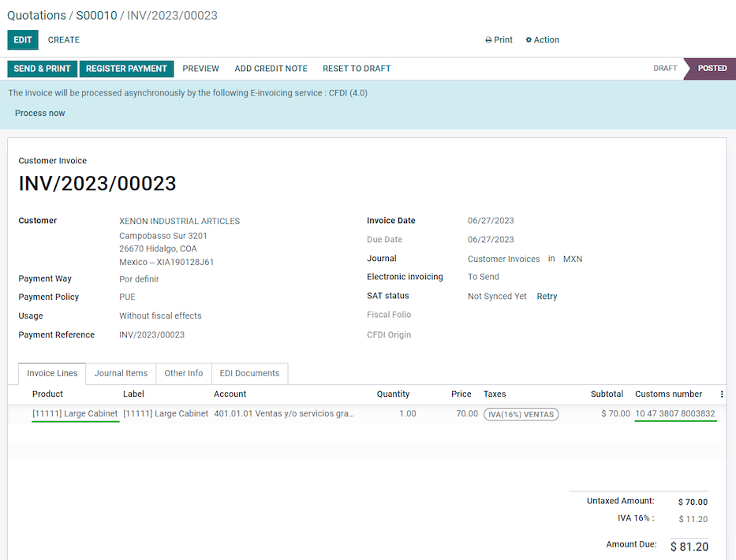The image size is (736, 560).
Task: Click the Process now link
Action: pyautogui.click(x=39, y=113)
